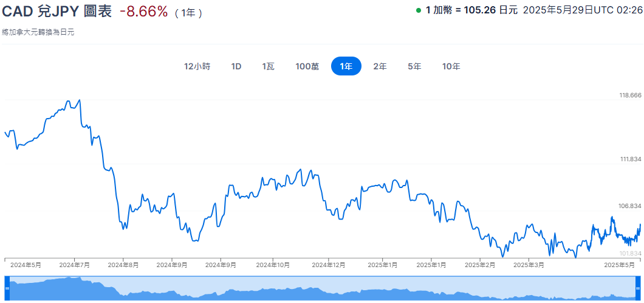Screen dimensions: 644x303
Task: Click the 111.834 y-axis label
Action: click(630, 159)
